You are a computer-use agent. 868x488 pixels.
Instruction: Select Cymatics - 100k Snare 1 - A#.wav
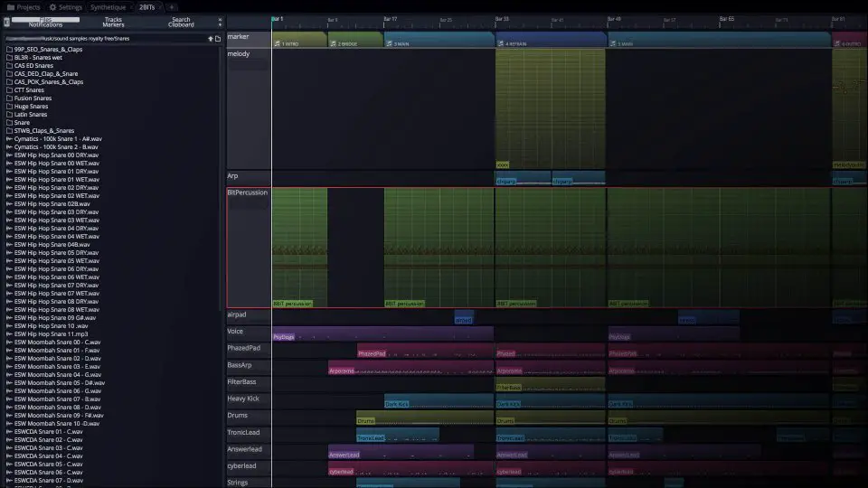tap(58, 139)
